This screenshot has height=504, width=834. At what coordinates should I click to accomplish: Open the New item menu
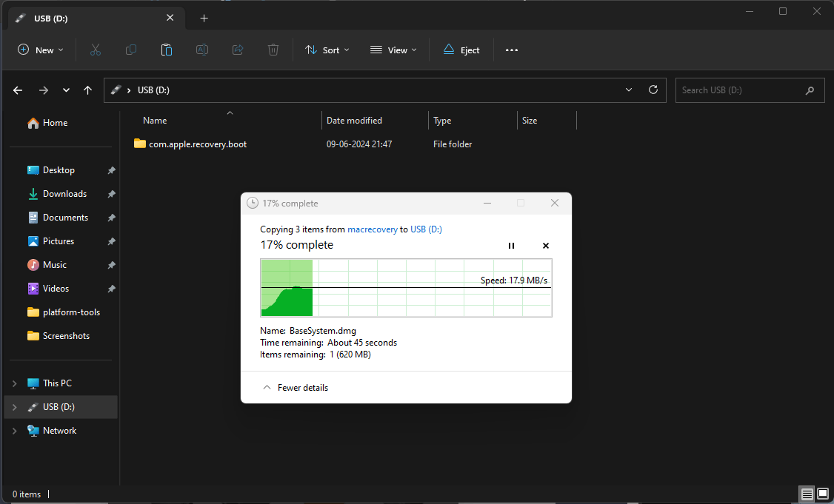(x=41, y=50)
